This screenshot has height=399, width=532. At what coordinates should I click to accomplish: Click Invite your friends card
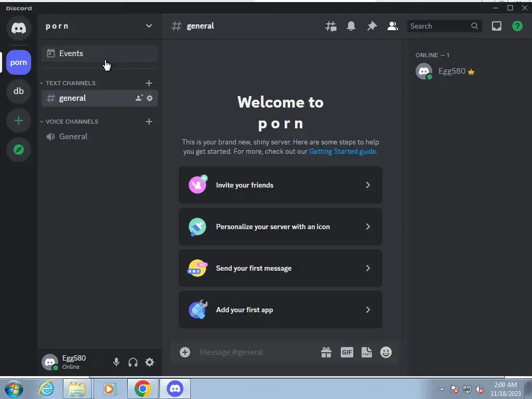click(280, 185)
